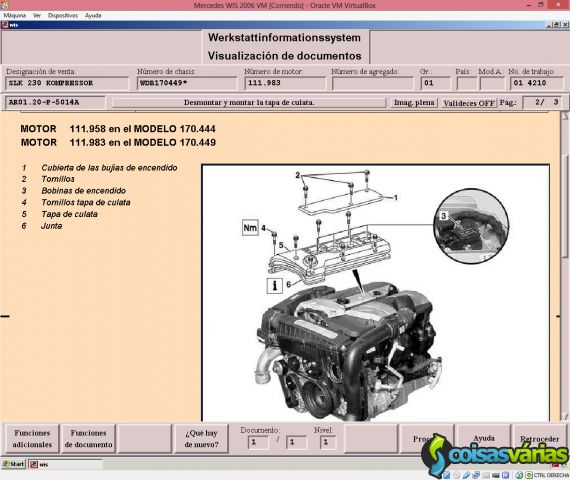Click the 'Visualización de documentos' heading
Viewport: 570px width, 480px height.
(285, 56)
